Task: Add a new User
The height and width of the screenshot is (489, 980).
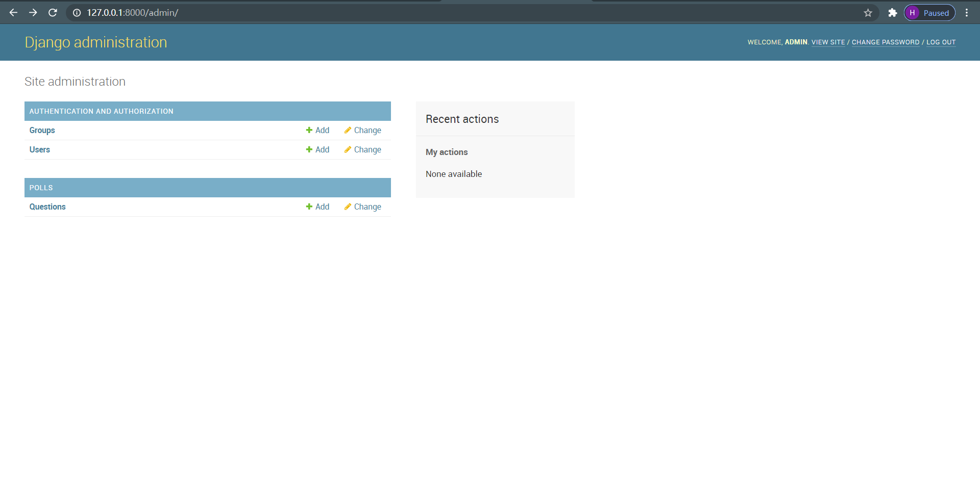Action: (x=317, y=150)
